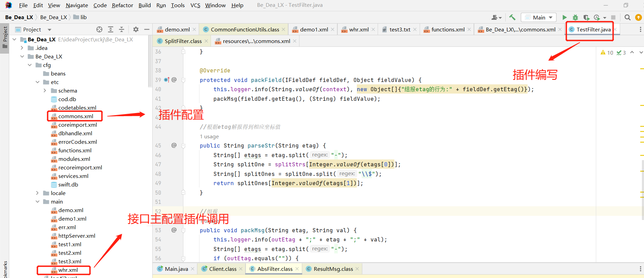
Task: Open editor tabs more options menu
Action: tap(640, 30)
